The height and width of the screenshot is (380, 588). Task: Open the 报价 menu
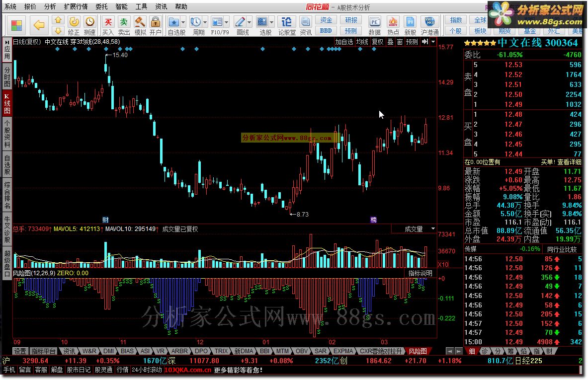tap(30, 6)
